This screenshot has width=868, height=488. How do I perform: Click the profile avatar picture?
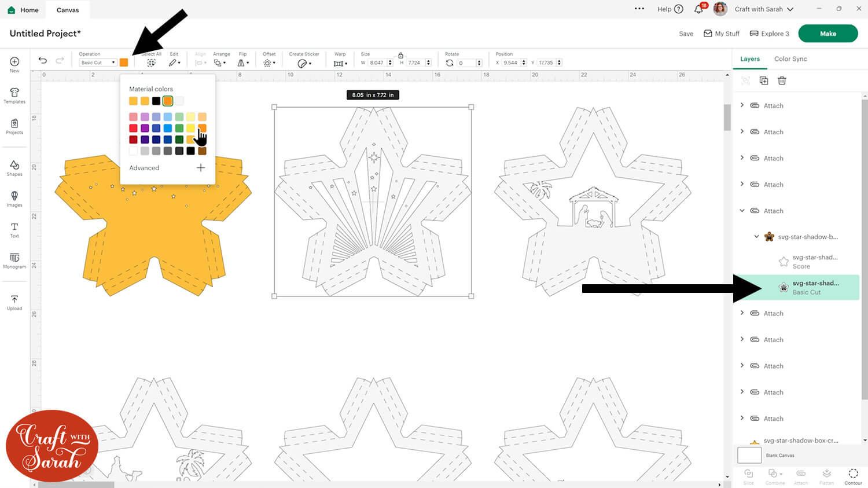pyautogui.click(x=720, y=9)
